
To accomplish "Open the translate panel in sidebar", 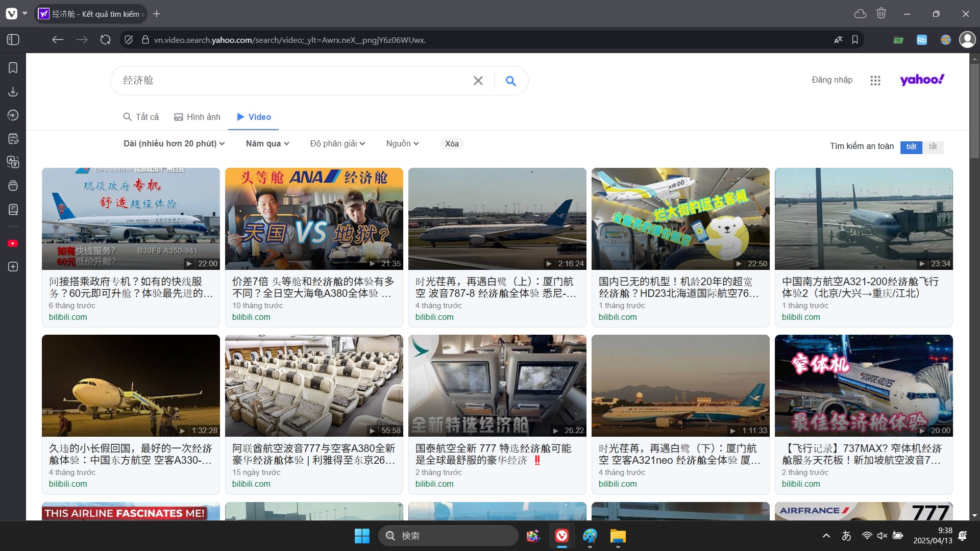I will [x=13, y=162].
